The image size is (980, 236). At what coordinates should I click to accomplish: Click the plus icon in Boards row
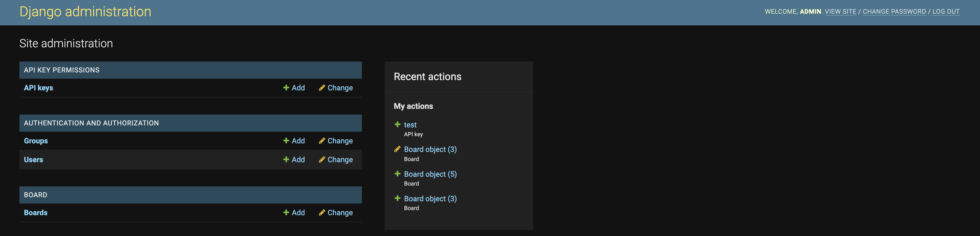pos(286,212)
